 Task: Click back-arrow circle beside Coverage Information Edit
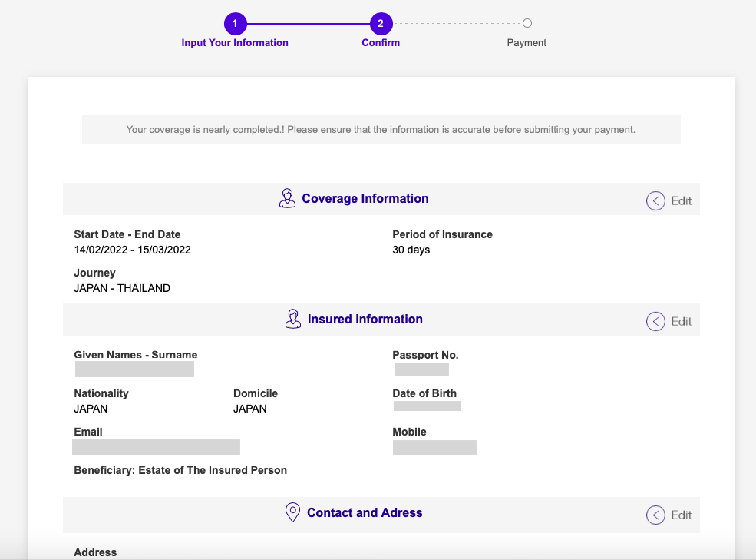(x=655, y=200)
